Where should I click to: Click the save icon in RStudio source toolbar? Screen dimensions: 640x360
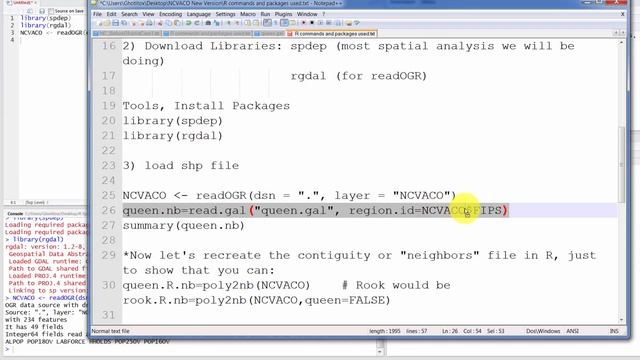point(42,11)
